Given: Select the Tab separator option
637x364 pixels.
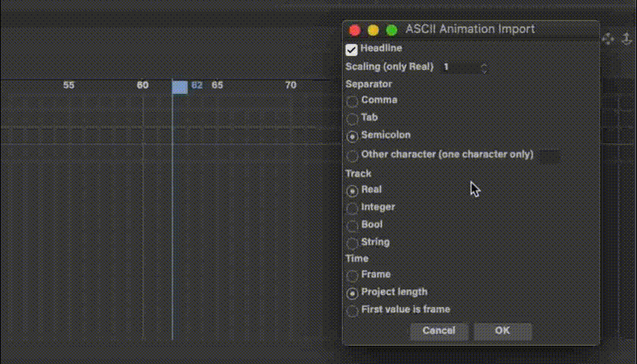Looking at the screenshot, I should 352,118.
